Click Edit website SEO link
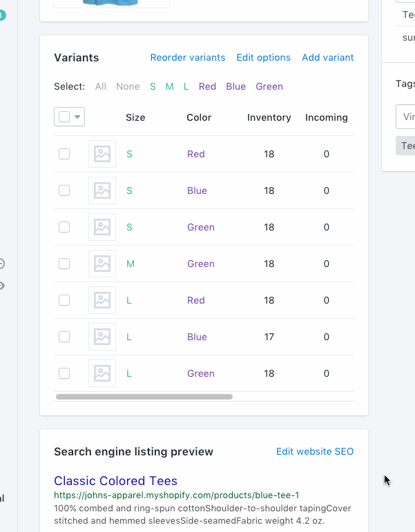415x532 pixels. [315, 451]
